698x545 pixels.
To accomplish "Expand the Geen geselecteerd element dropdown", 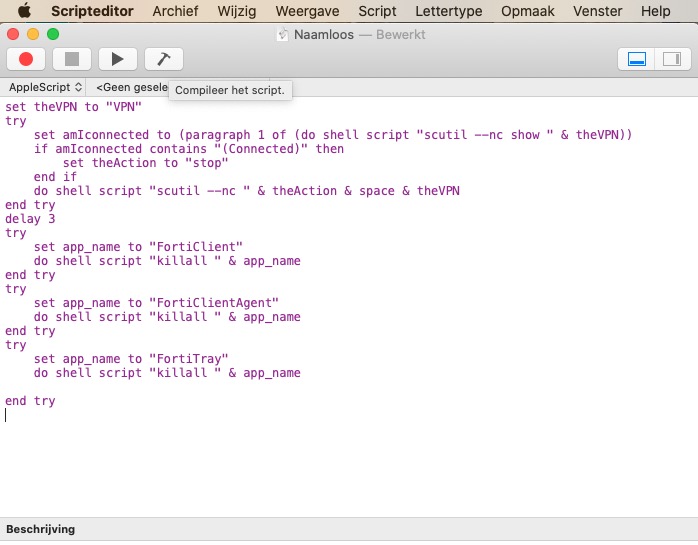I will [131, 88].
